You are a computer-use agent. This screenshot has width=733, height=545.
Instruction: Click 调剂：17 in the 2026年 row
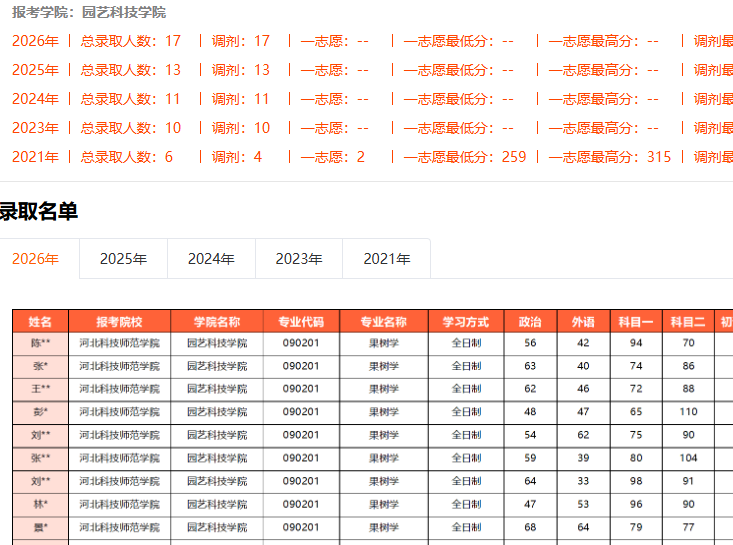tap(241, 41)
